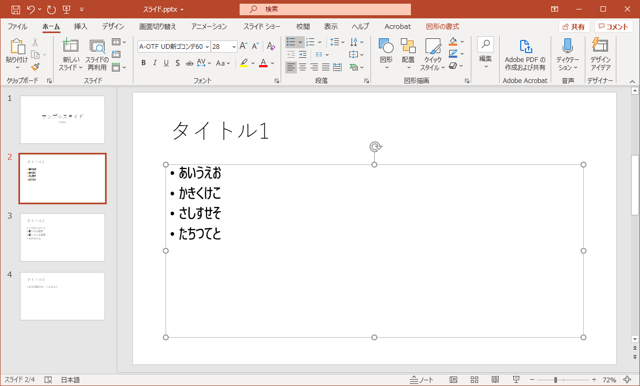Pick red font color swatch
640x386 pixels.
pyautogui.click(x=263, y=63)
